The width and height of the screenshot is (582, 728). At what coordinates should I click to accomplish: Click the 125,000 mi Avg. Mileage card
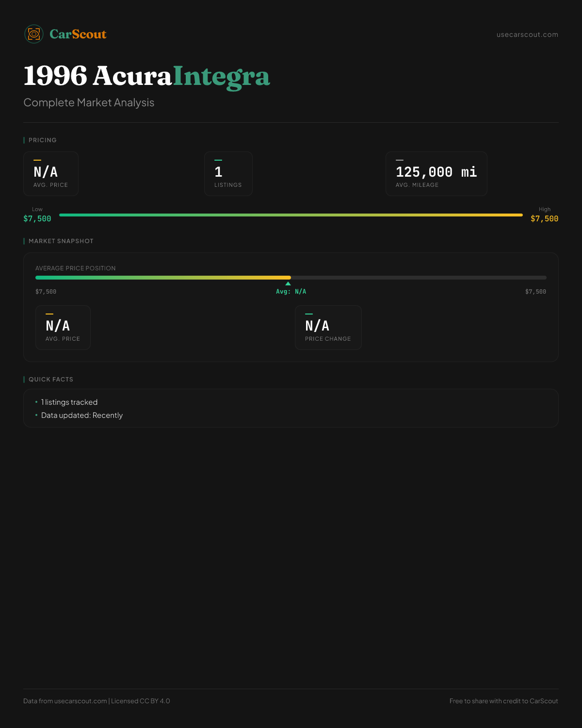tap(436, 174)
